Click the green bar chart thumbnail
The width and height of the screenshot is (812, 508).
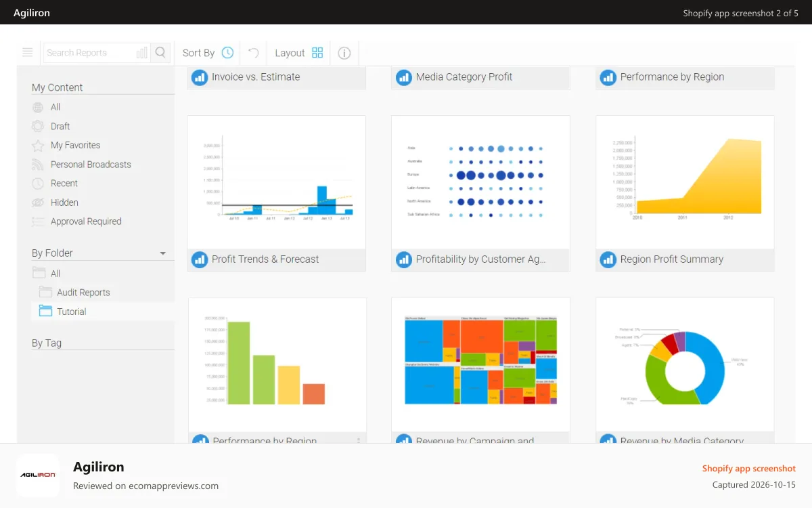[x=277, y=364]
